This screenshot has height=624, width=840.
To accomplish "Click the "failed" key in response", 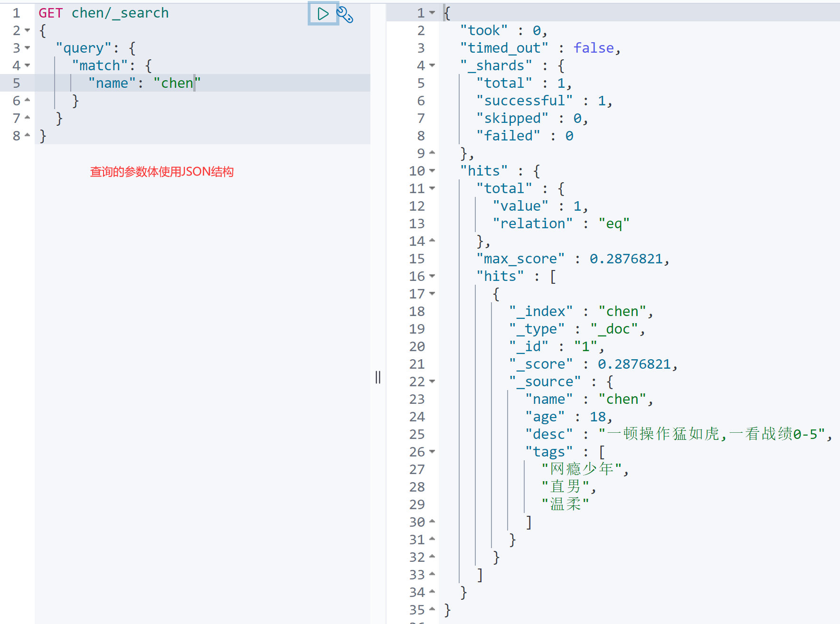I will pos(508,136).
